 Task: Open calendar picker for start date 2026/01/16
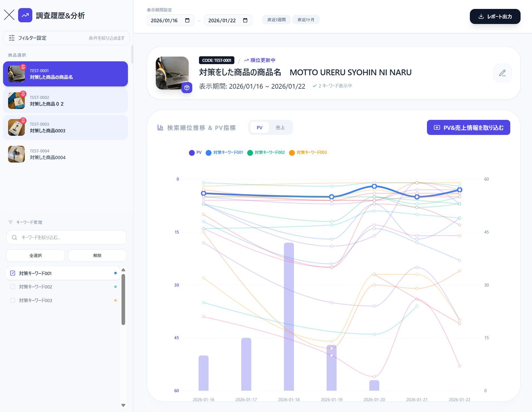tap(187, 20)
